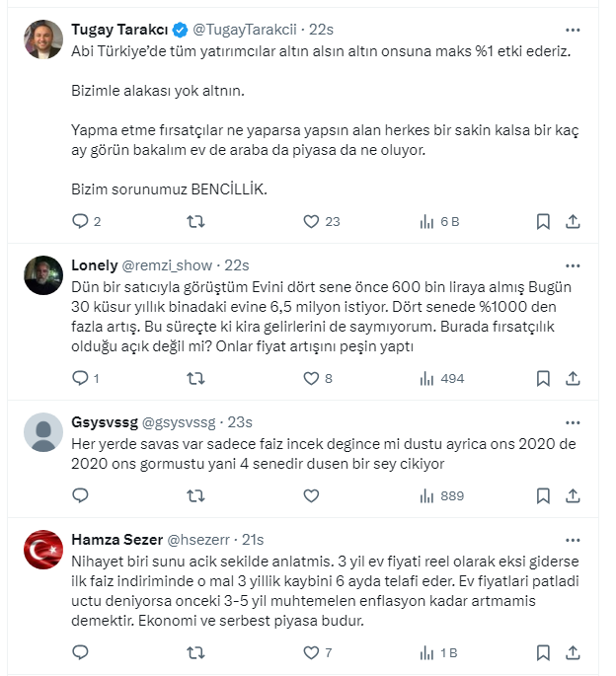The height and width of the screenshot is (676, 616).
Task: Like Hamza Sezer's tweet
Action: click(x=311, y=651)
